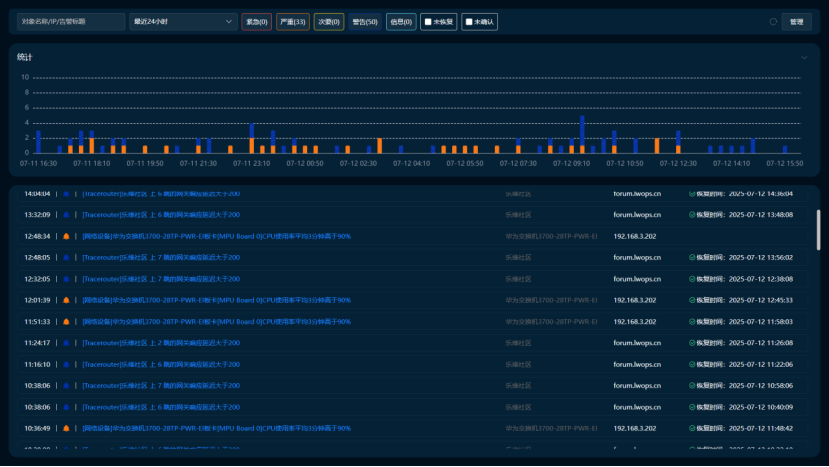Open the 12:48:05 Tracerouter 上 7 跳 alert
829x467 pixels.
click(x=161, y=258)
